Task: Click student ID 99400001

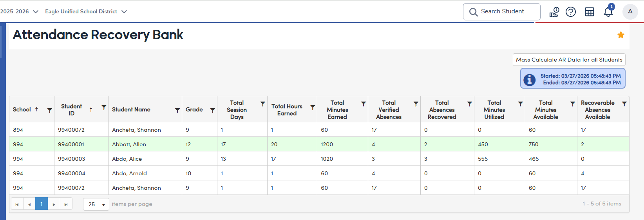Action: coord(71,144)
